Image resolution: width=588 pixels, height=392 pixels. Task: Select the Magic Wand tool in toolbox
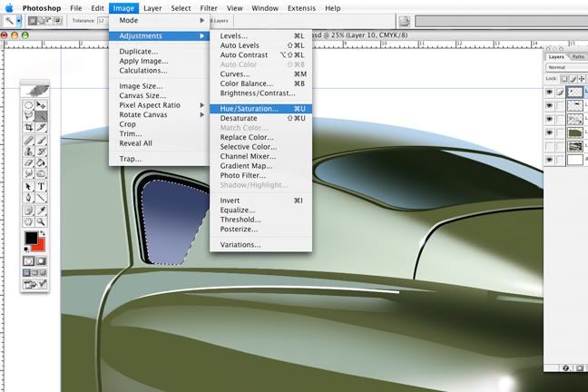coord(41,116)
